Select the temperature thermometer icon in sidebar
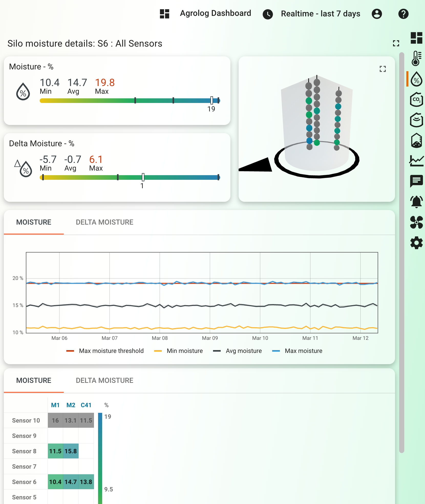 point(417,58)
